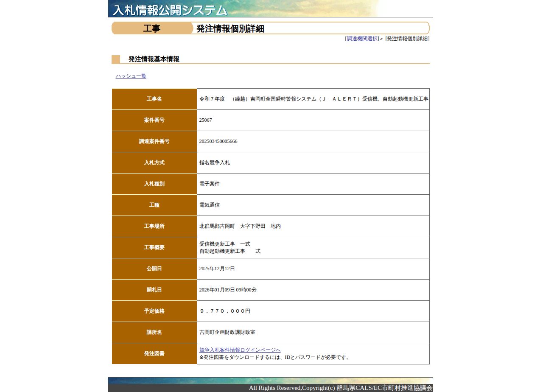Open the 調達機関選択 breadcrumb link
The width and height of the screenshot is (543, 392).
click(x=362, y=39)
